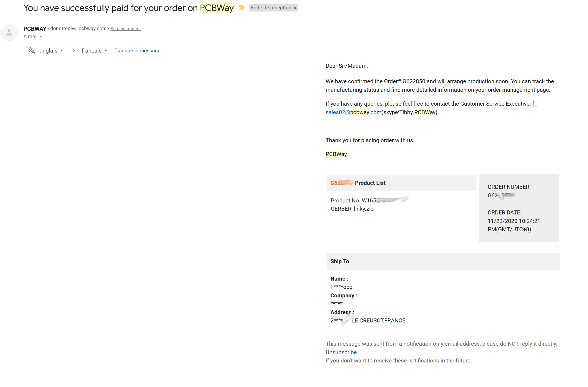Click the Unsubscribe link
Viewport: 588px width, 387px height.
pyautogui.click(x=341, y=352)
